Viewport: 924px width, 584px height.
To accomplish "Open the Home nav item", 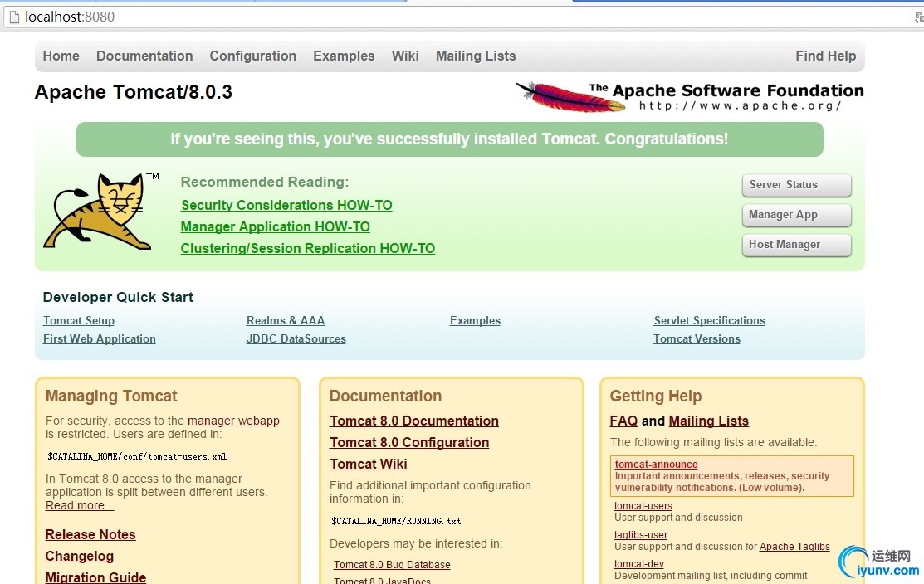I will (x=61, y=56).
